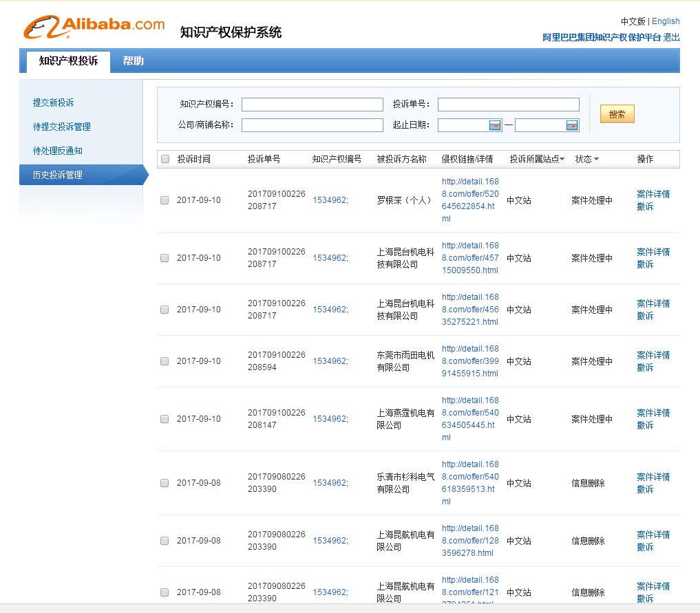
Task: Click the 退出 logout link
Action: pyautogui.click(x=671, y=37)
